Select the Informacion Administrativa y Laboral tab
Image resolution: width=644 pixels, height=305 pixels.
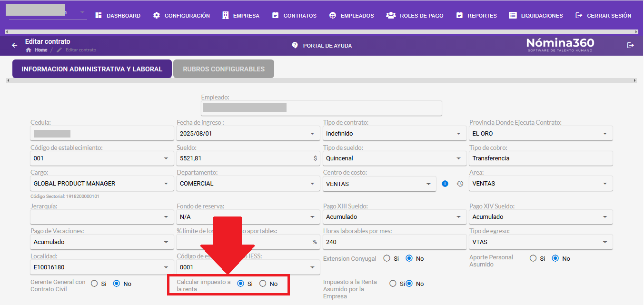[x=92, y=69]
